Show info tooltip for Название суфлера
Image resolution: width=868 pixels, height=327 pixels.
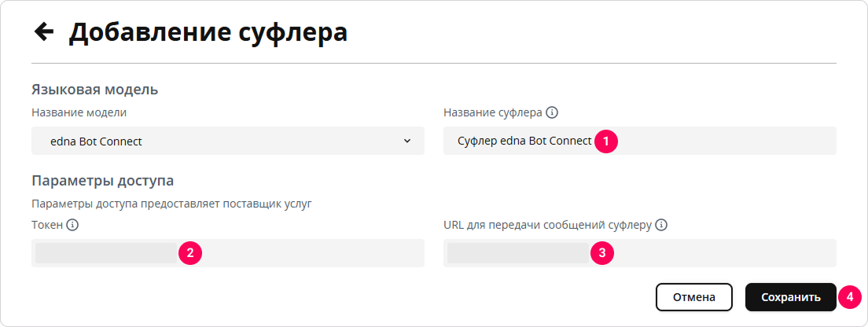coord(552,113)
